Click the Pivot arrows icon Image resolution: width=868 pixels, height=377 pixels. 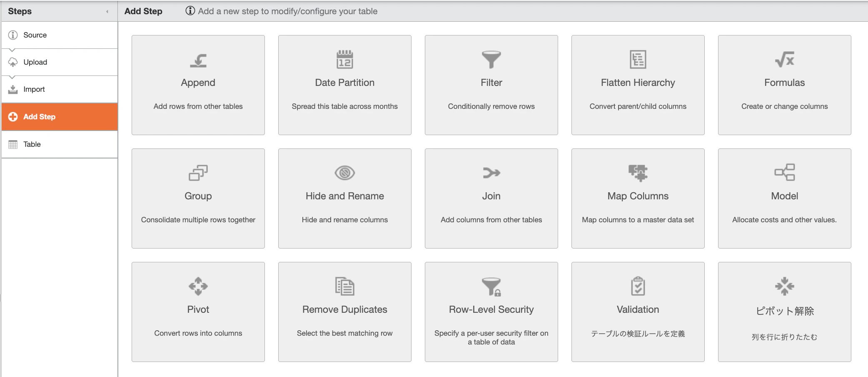pos(198,286)
